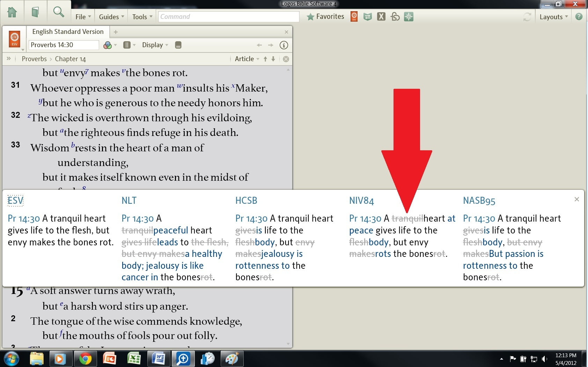
Task: Click the green arrows shortcut icon
Action: click(367, 16)
